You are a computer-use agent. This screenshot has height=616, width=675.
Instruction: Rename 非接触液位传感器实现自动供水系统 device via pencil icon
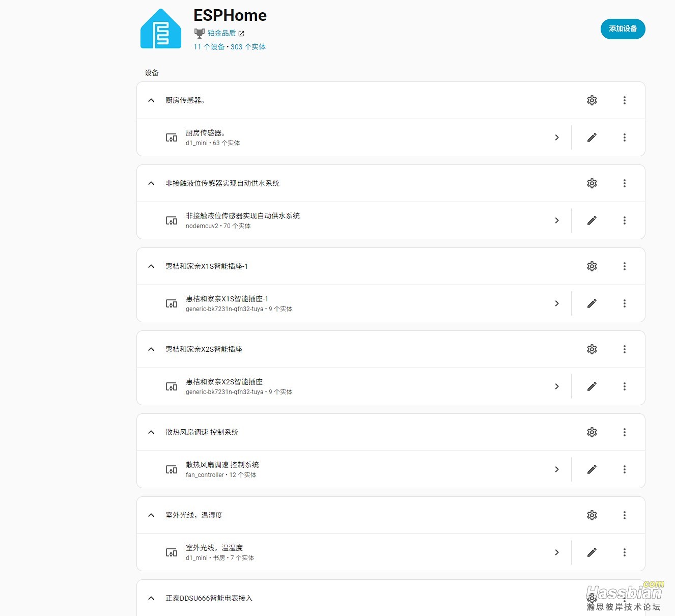point(592,220)
